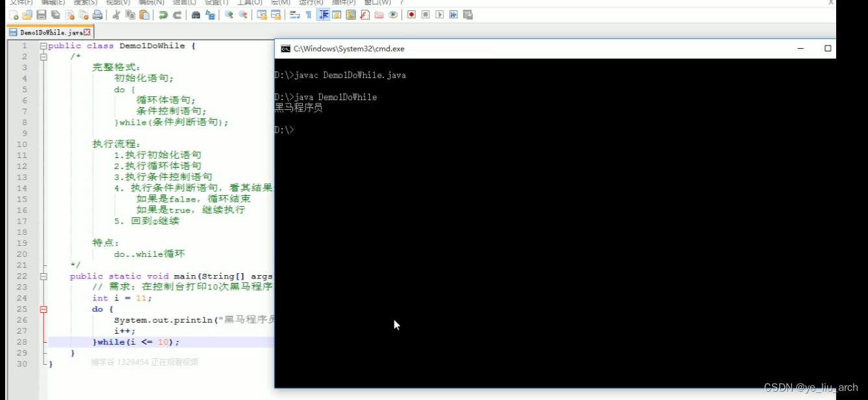
Task: Click the Close file toolbar icon
Action: (70, 14)
